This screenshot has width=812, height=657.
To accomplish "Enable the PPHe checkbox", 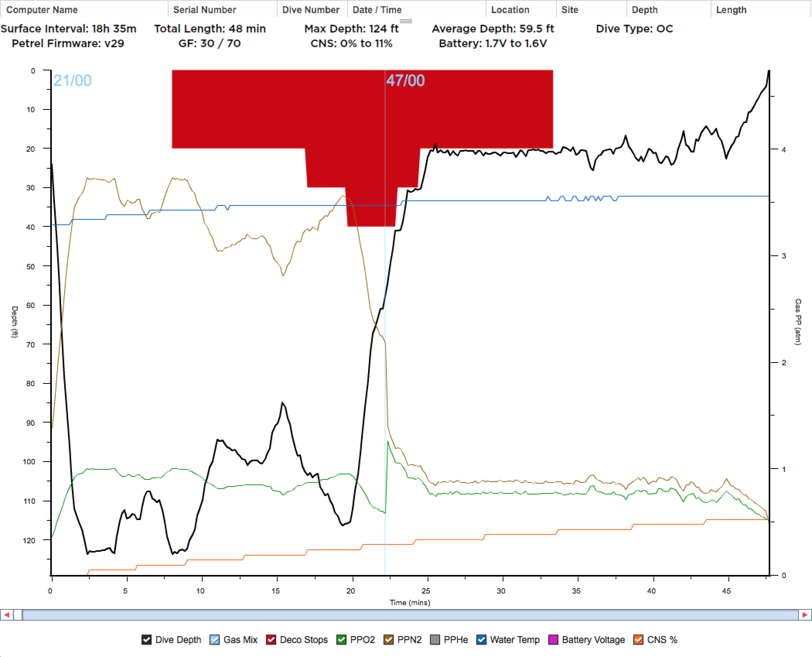I will tap(435, 640).
